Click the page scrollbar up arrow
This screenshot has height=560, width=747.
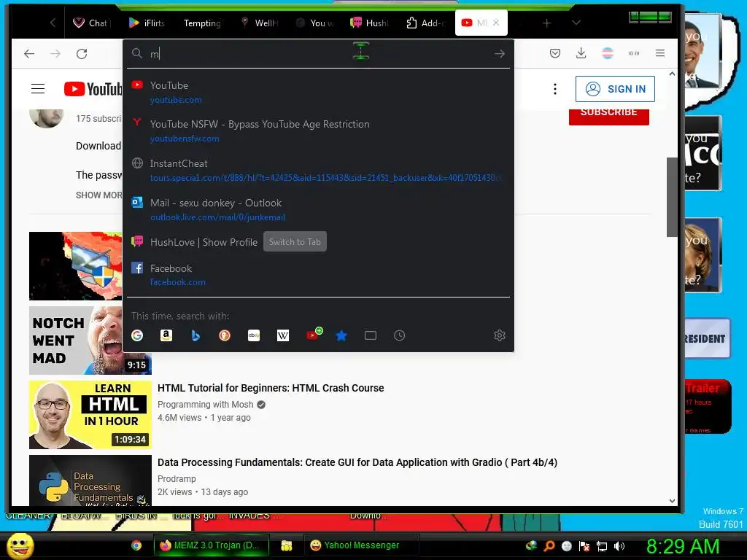tap(672, 74)
